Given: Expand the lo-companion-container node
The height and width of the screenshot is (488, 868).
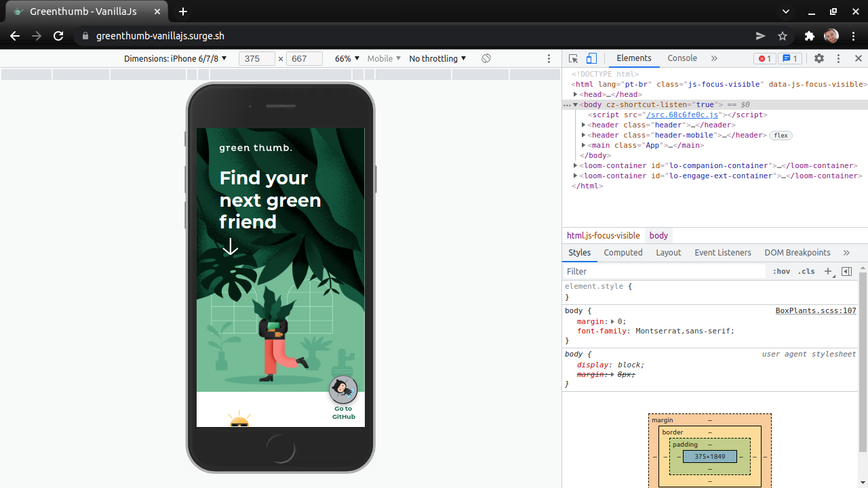Looking at the screenshot, I should [575, 165].
